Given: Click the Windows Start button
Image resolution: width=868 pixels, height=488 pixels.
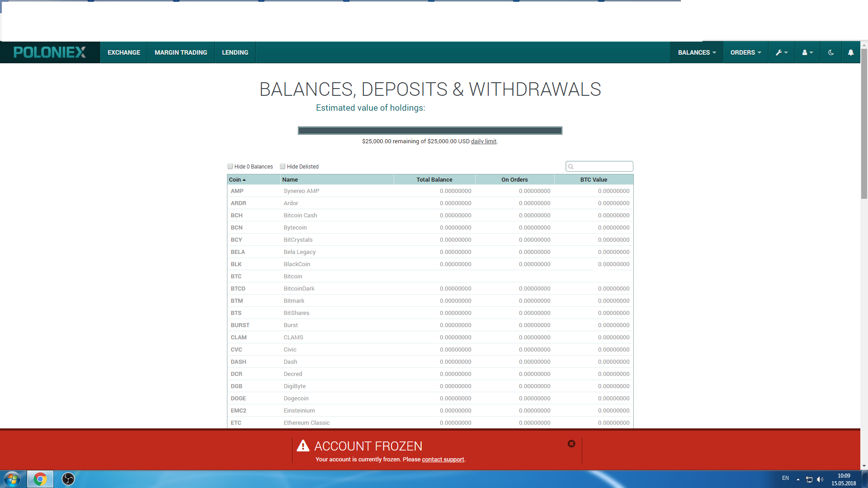Looking at the screenshot, I should (x=12, y=479).
